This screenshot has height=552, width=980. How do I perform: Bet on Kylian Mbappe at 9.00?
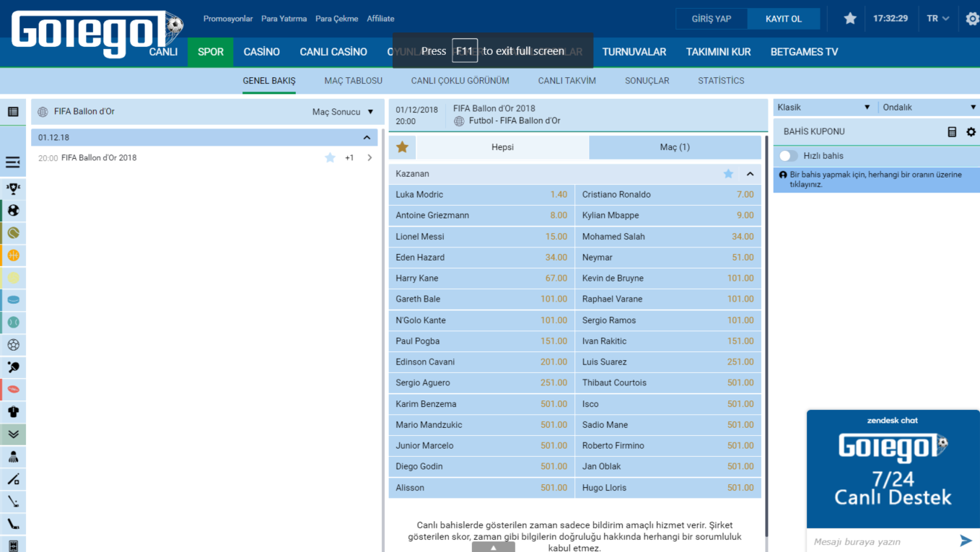(668, 216)
